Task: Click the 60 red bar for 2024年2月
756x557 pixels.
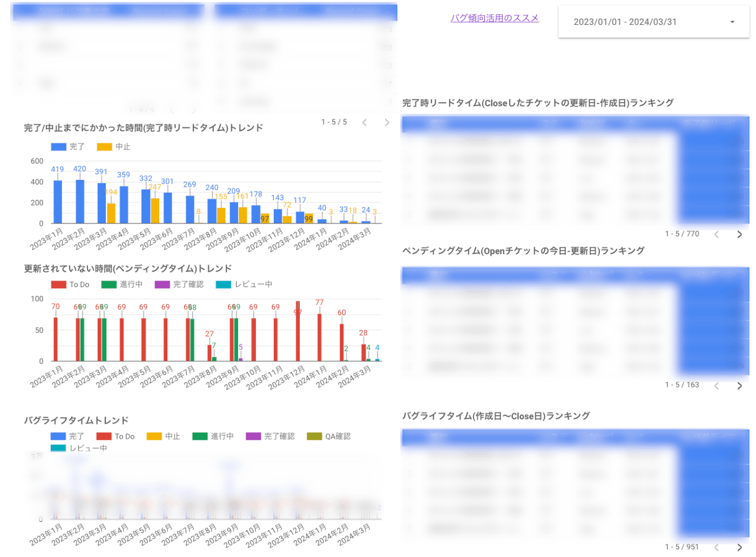Action: point(341,343)
